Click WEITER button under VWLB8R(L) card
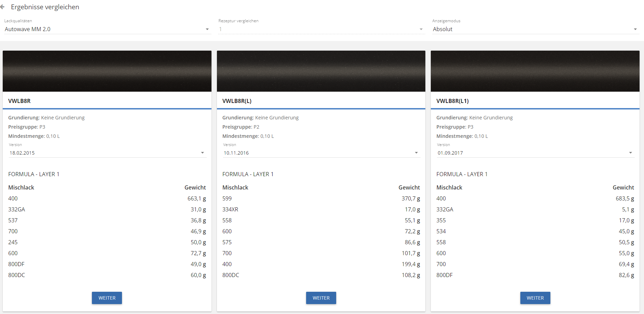The width and height of the screenshot is (644, 314). 321,298
